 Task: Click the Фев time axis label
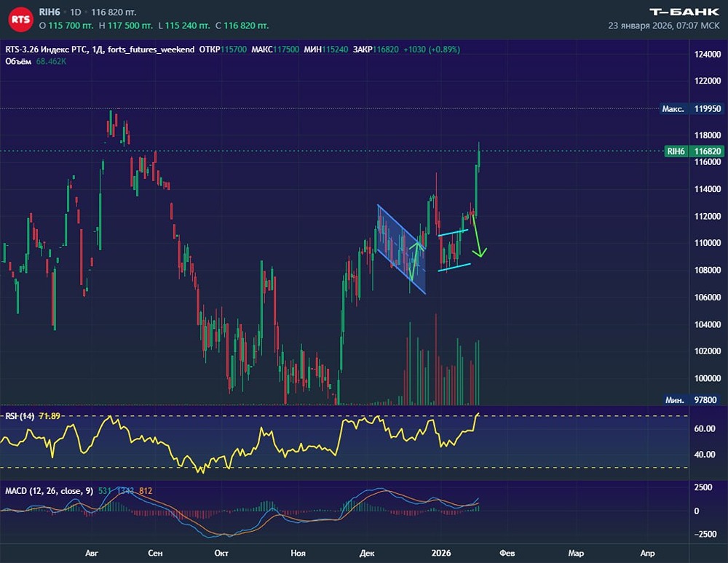coord(507,554)
